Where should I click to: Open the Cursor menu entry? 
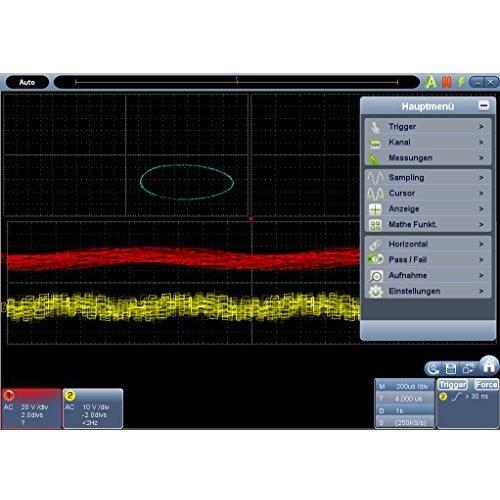point(428,193)
